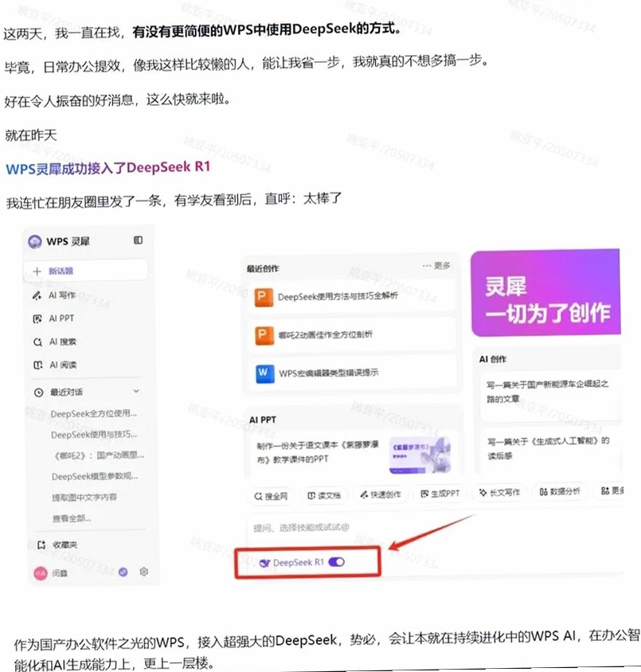This screenshot has height=672, width=641.
Task: Click the 搜全网 skill chip
Action: click(271, 496)
